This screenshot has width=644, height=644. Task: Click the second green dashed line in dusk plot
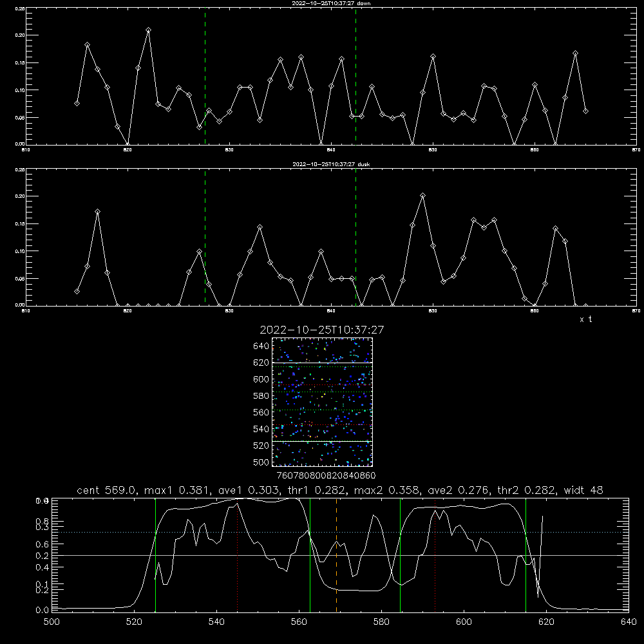[355, 238]
